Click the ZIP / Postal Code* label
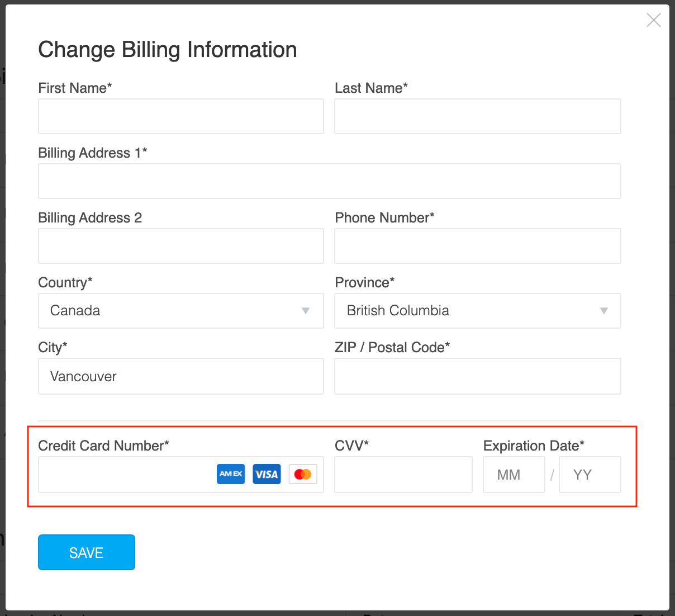Screen dimensions: 675x616 392,347
